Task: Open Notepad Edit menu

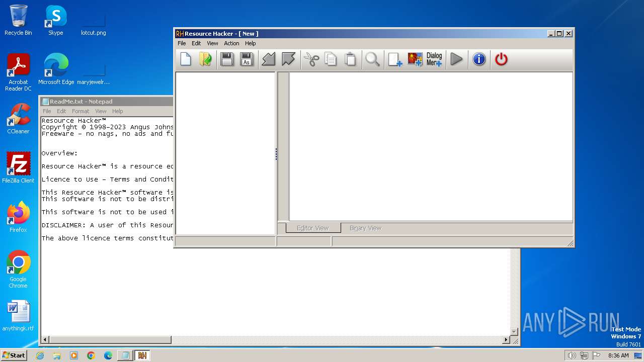Action: pyautogui.click(x=61, y=111)
